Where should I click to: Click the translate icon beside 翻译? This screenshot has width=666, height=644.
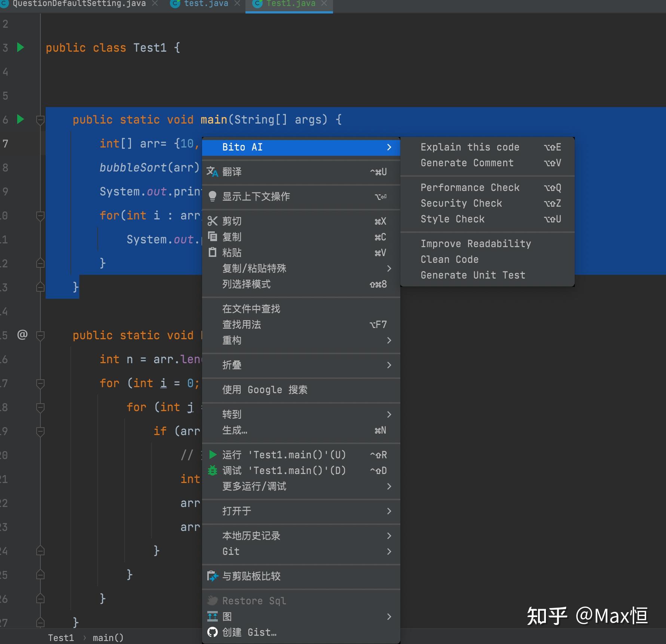212,172
